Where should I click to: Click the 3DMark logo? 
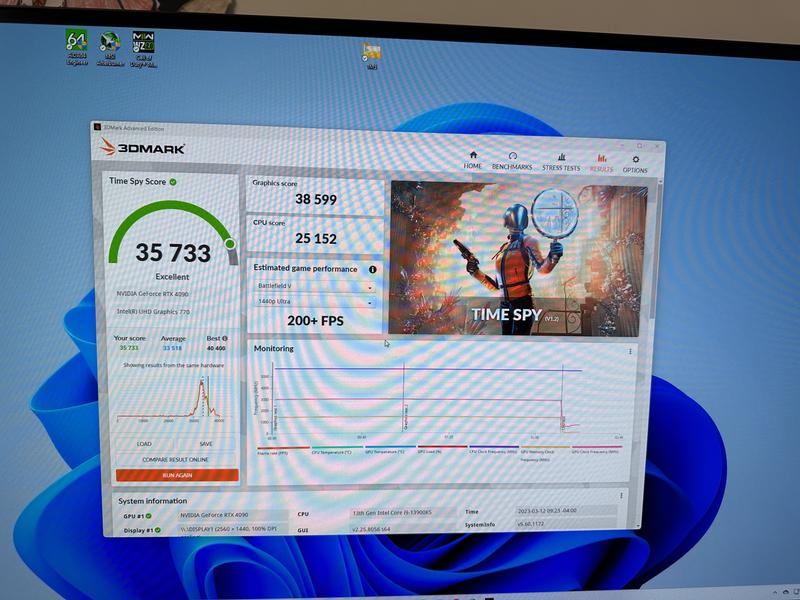pyautogui.click(x=142, y=148)
